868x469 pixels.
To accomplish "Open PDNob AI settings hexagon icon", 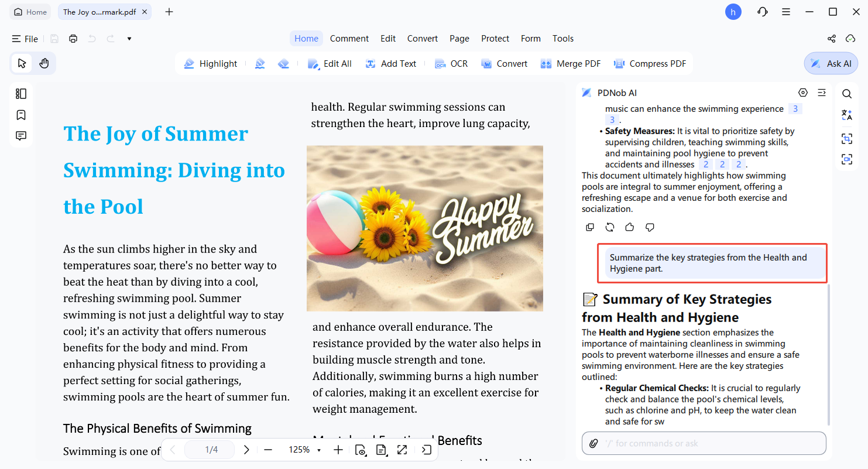I will click(x=803, y=93).
